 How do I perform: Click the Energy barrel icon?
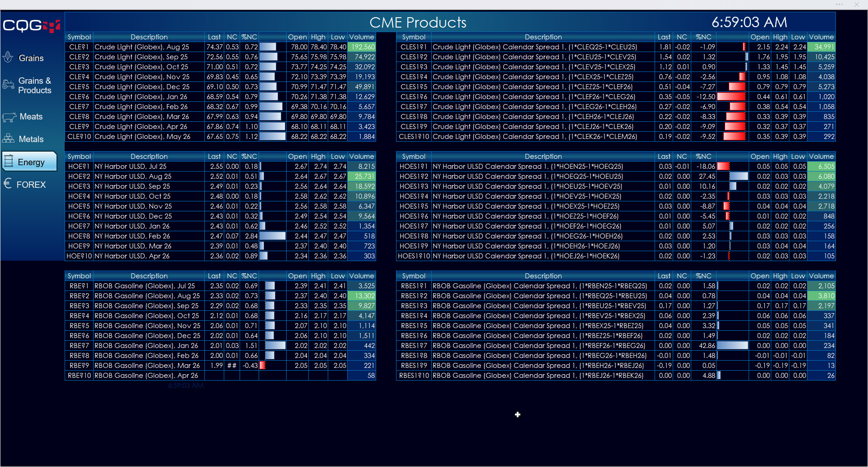pos(9,161)
